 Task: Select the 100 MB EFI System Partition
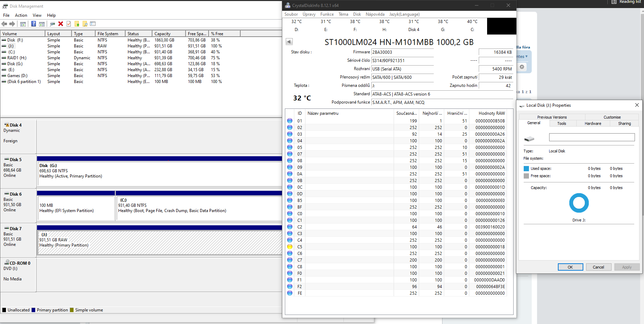coord(76,208)
